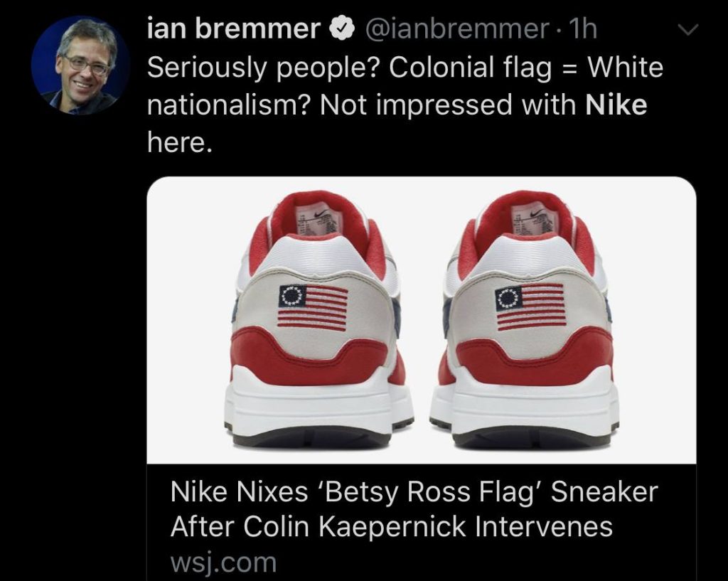Click the verified badge next to ian bremmer
Image resolution: width=728 pixels, height=581 pixels.
coord(342,28)
